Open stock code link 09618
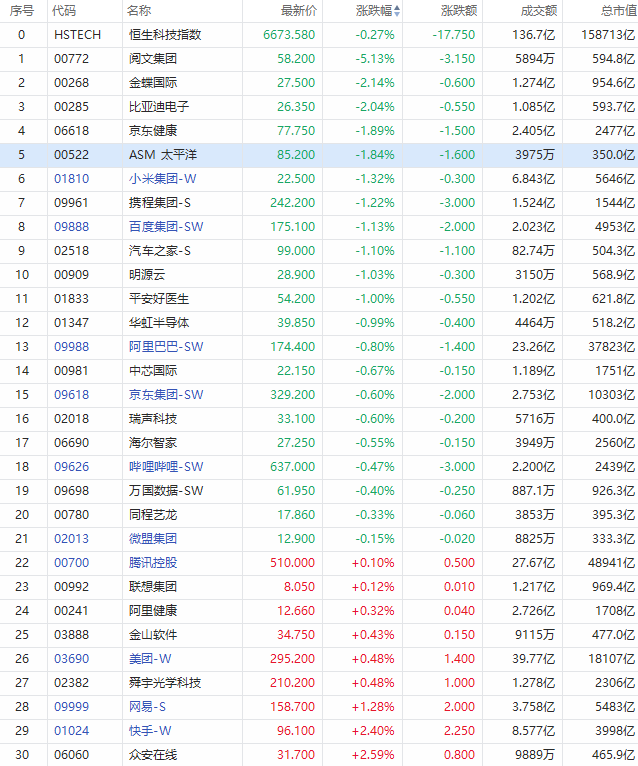The image size is (638, 766). (x=72, y=395)
